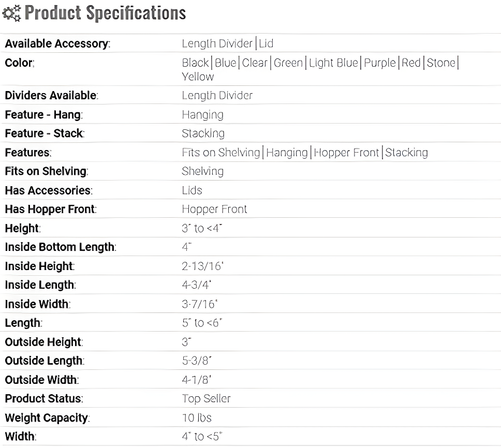Click the Stacking value for Feature - Stack
The width and height of the screenshot is (501, 448).
coord(203,133)
